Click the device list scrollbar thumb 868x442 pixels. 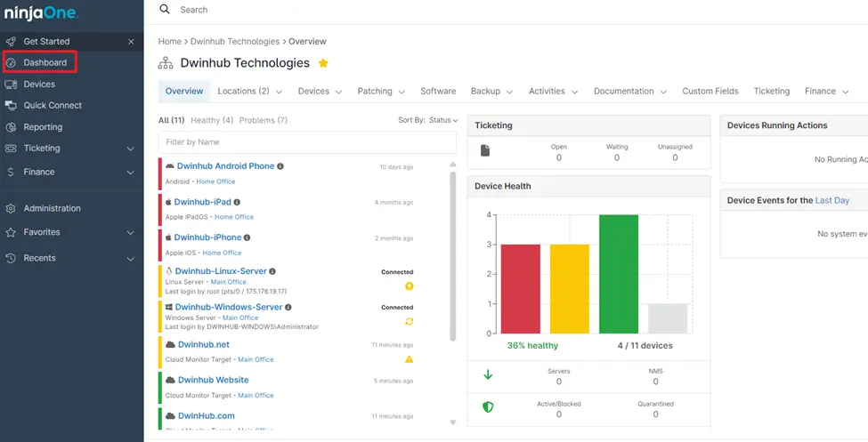[453, 256]
